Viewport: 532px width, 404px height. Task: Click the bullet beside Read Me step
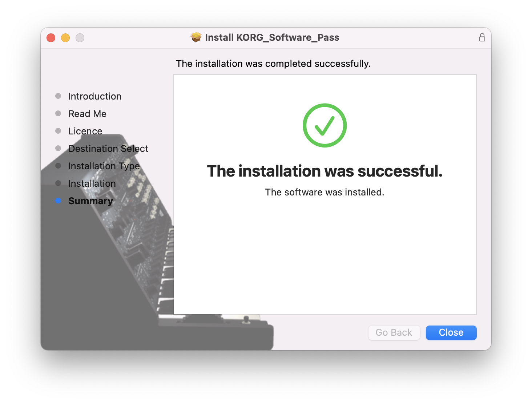[58, 113]
